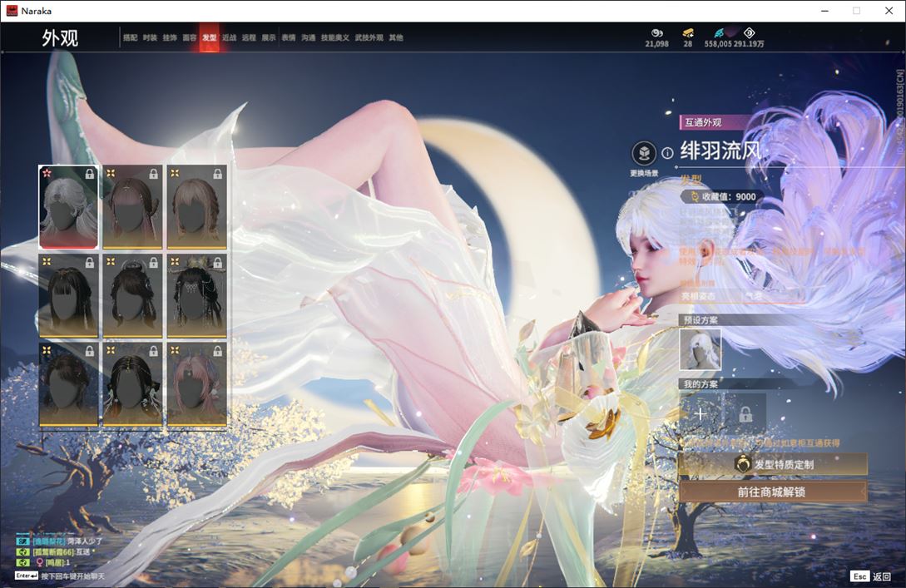Click the teal feather currency icon
Viewport: 906px width, 588px height.
[x=718, y=33]
